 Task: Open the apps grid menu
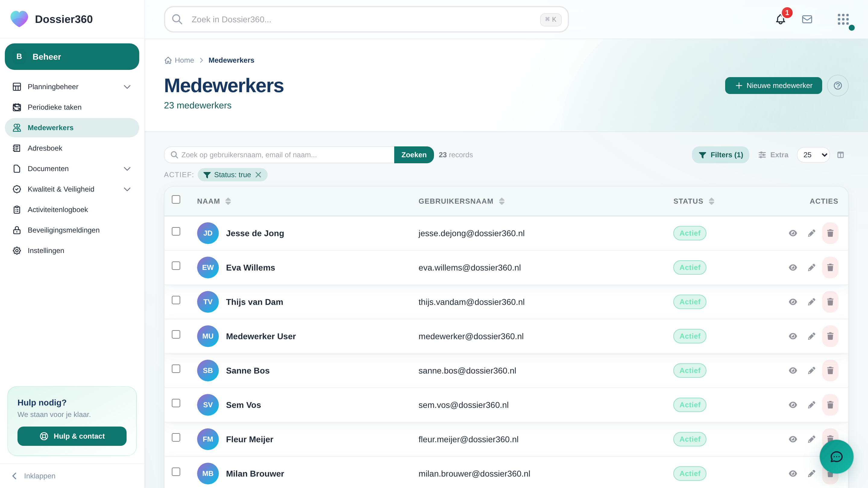pyautogui.click(x=843, y=20)
